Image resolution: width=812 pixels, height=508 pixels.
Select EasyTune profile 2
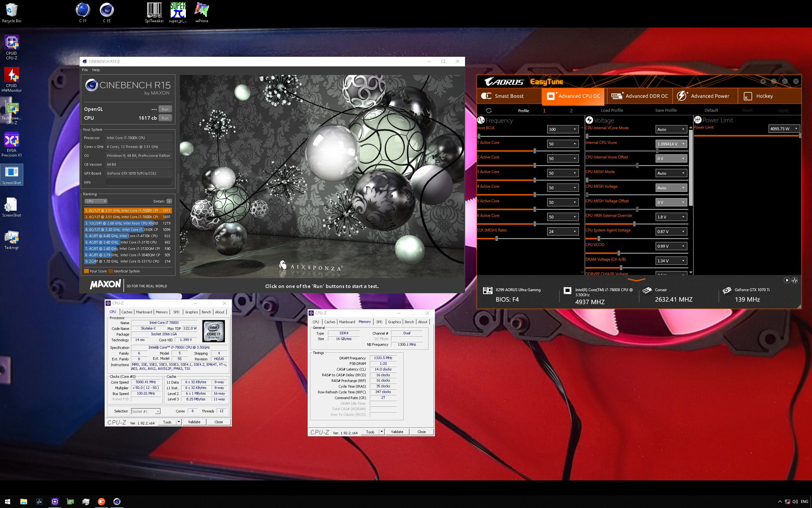point(572,110)
